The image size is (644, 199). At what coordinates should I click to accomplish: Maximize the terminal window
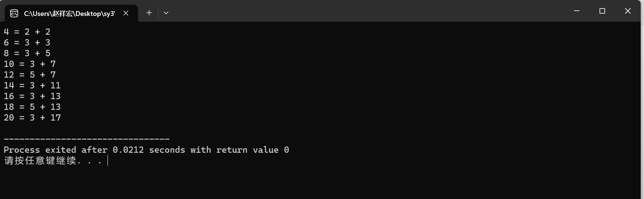(x=602, y=11)
